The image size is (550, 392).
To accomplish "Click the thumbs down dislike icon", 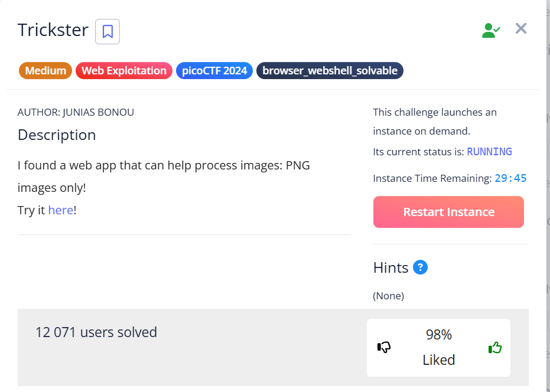I will (x=384, y=347).
